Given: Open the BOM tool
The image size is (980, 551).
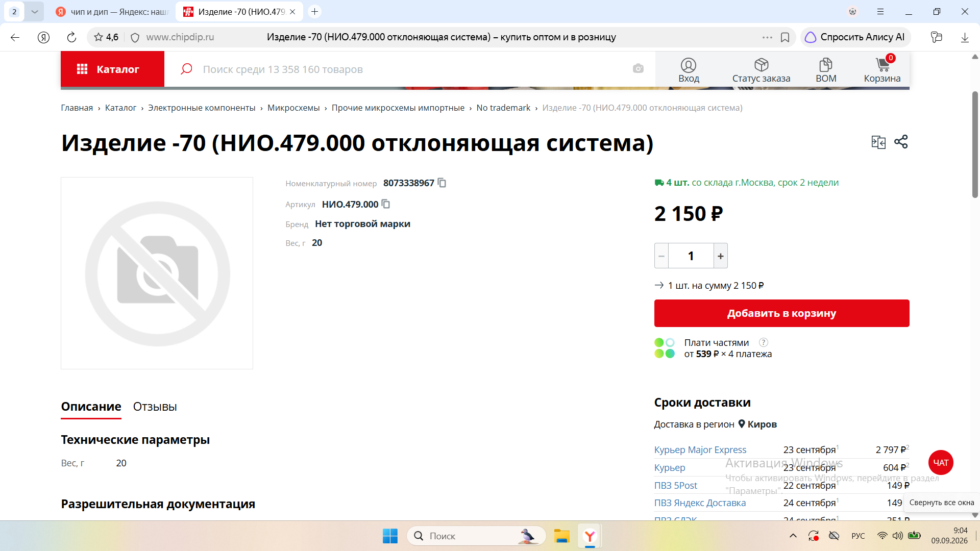Looking at the screenshot, I should click(826, 70).
